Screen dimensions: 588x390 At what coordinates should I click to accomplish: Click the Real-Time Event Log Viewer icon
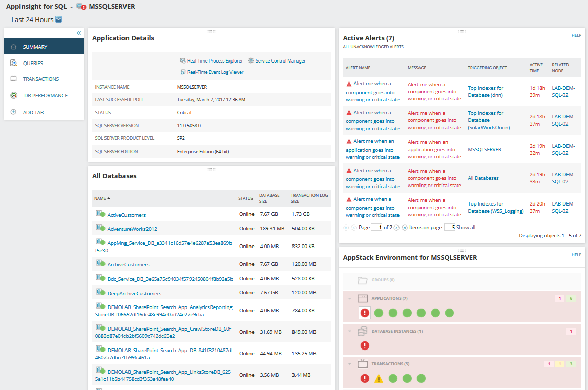183,72
